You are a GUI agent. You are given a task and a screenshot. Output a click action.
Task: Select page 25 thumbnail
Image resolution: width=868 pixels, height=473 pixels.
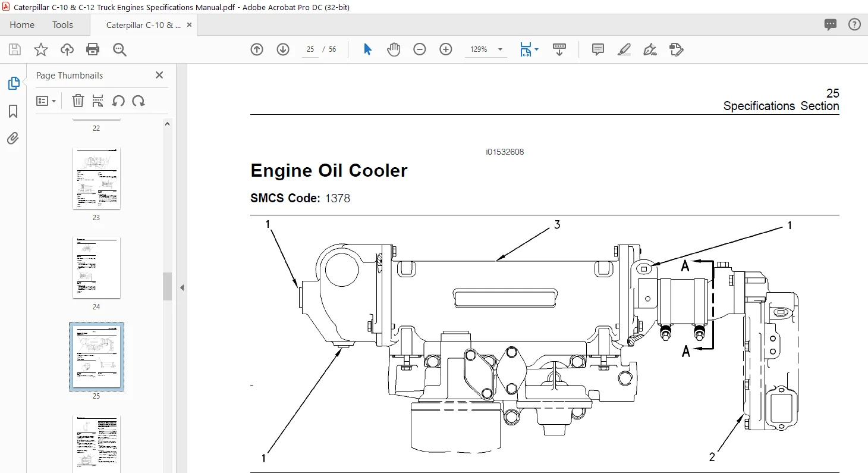coord(96,356)
